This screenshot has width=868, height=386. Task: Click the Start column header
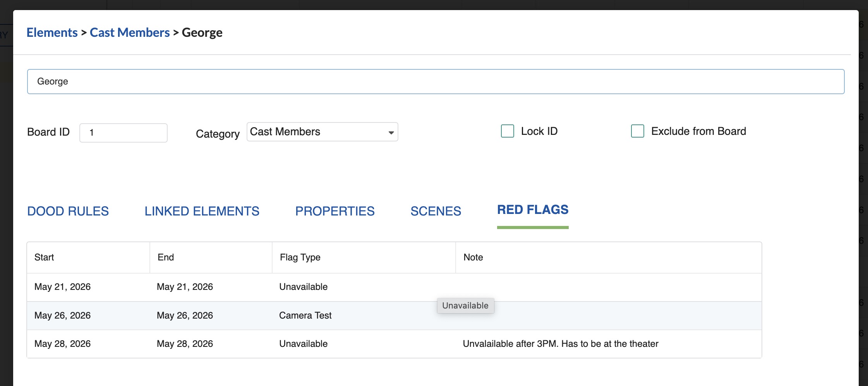tap(44, 257)
